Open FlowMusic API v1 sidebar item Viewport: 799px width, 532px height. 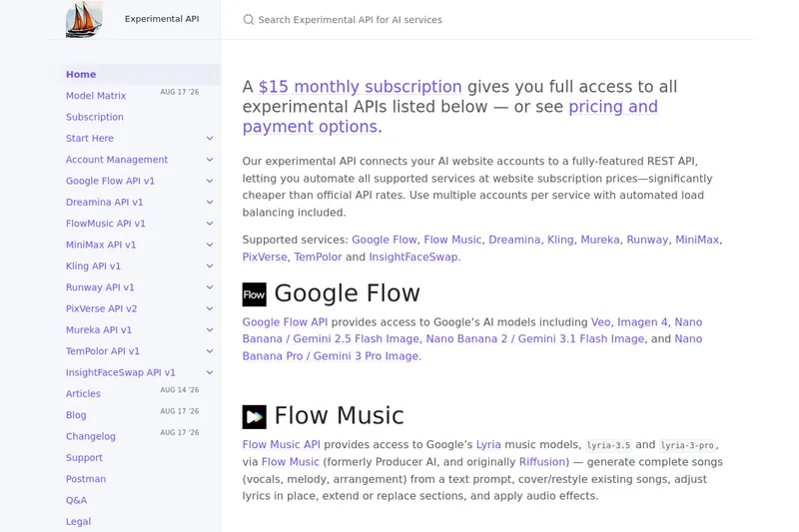tap(106, 224)
